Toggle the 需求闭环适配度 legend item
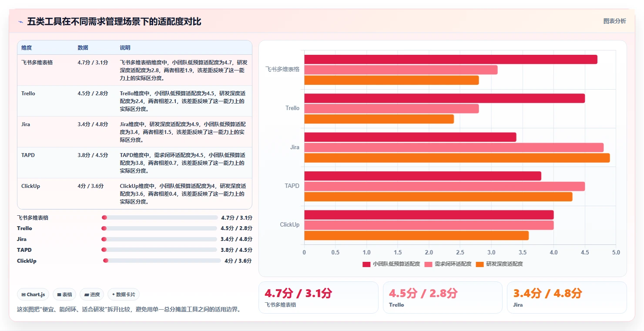 coord(448,264)
